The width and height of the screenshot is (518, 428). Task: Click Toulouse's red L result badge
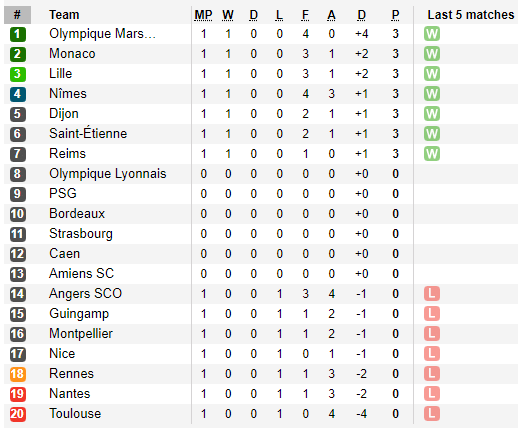click(x=432, y=414)
